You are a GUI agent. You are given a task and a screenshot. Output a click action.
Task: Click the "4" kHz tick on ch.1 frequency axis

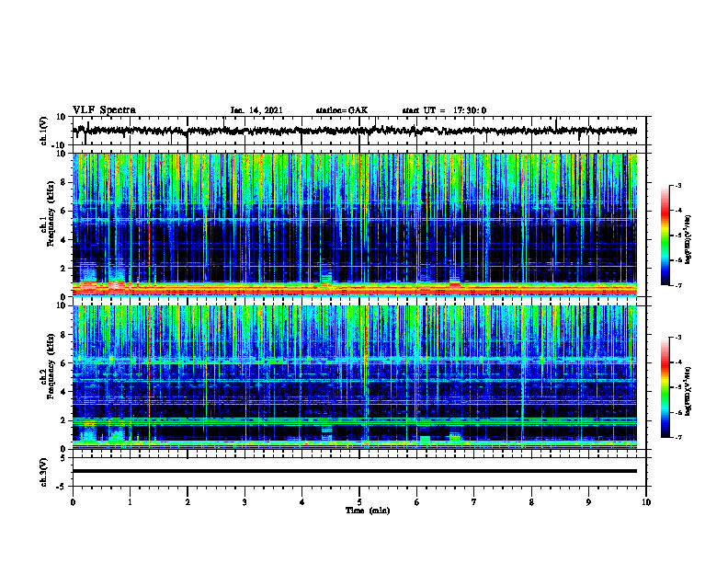64,240
